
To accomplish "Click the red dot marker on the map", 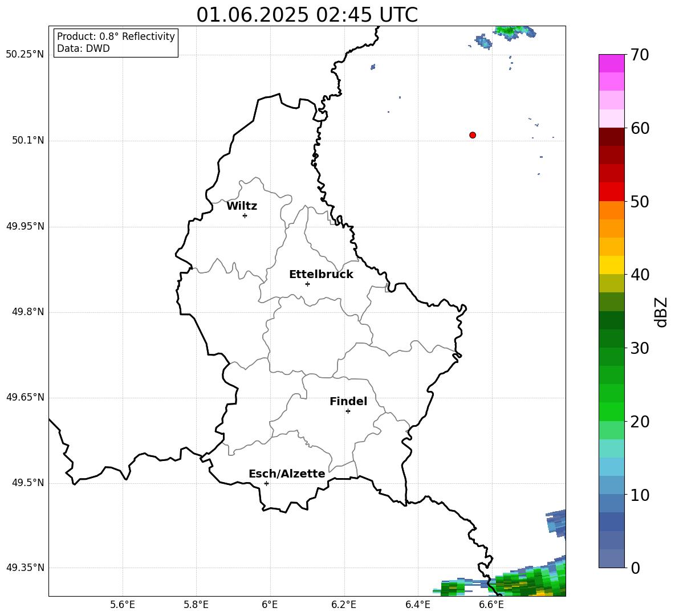I will pos(473,135).
